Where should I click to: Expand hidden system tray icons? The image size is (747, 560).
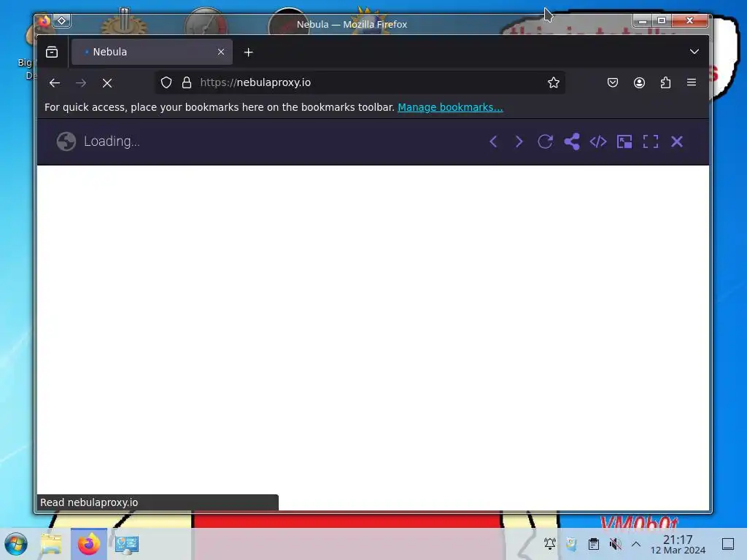[636, 543]
